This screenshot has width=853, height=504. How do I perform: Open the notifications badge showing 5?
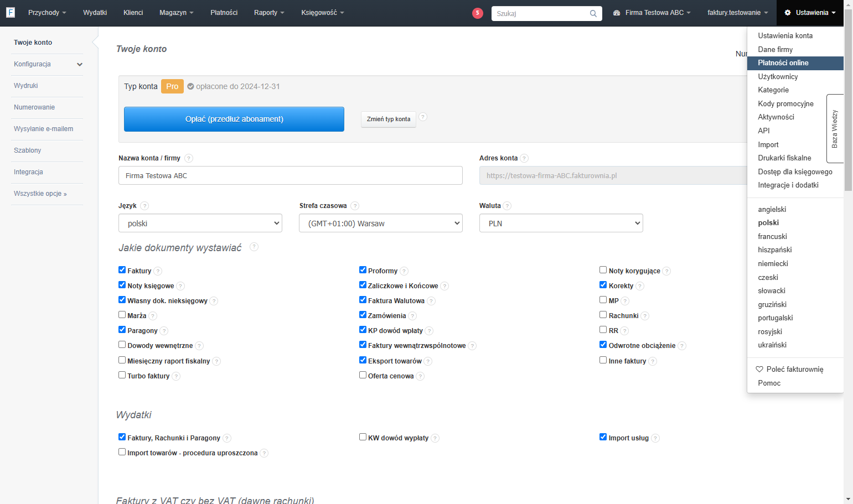tap(478, 13)
